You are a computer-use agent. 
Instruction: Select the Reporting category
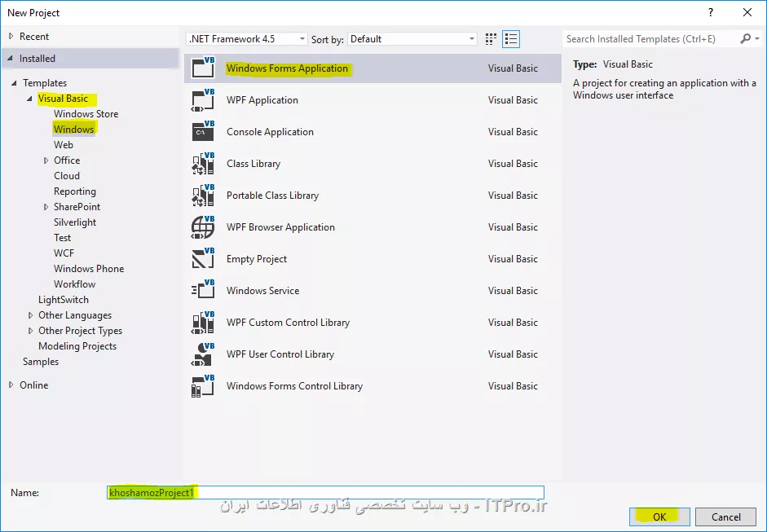click(75, 191)
